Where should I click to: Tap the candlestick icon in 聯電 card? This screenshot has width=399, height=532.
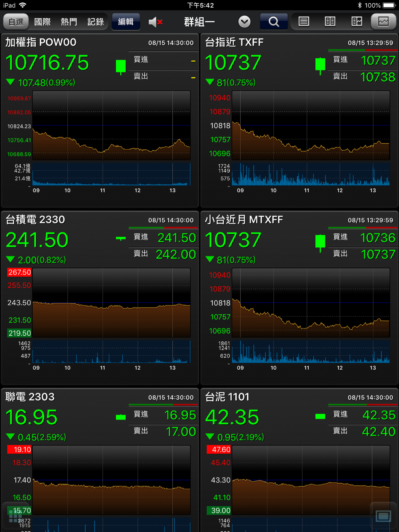(x=121, y=417)
